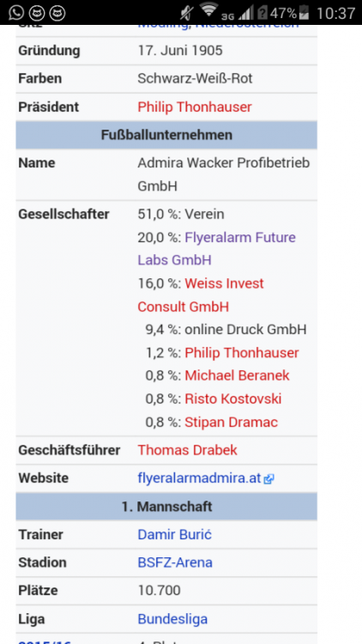The image size is (362, 644).
Task: Open Flyeralarm Future Labs GmbH link
Action: coord(217,248)
